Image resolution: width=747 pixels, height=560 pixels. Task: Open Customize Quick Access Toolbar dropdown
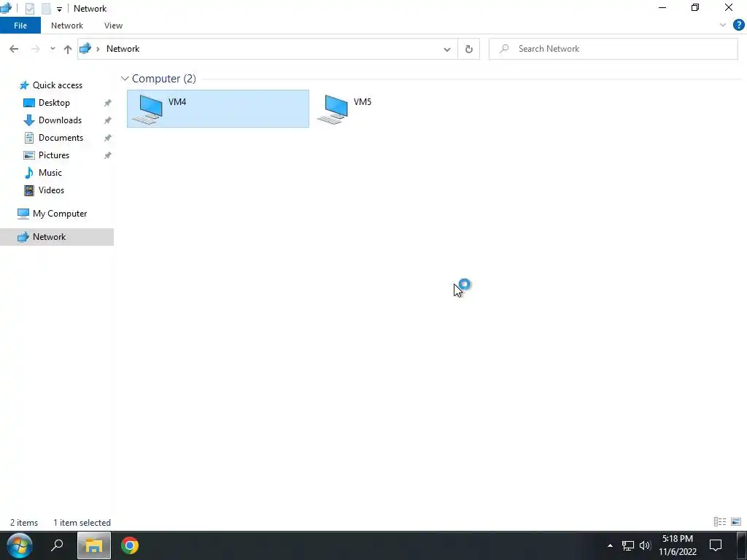[59, 9]
